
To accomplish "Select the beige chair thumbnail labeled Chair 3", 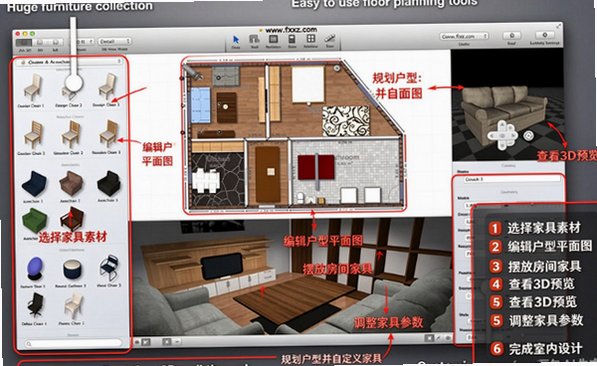I will (x=107, y=86).
